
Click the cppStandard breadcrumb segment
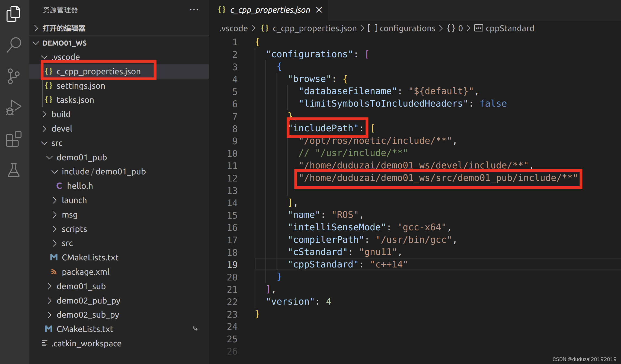(504, 28)
